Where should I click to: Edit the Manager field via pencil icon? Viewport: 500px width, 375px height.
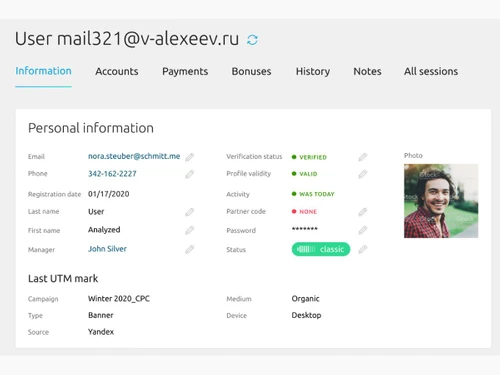pyautogui.click(x=190, y=249)
